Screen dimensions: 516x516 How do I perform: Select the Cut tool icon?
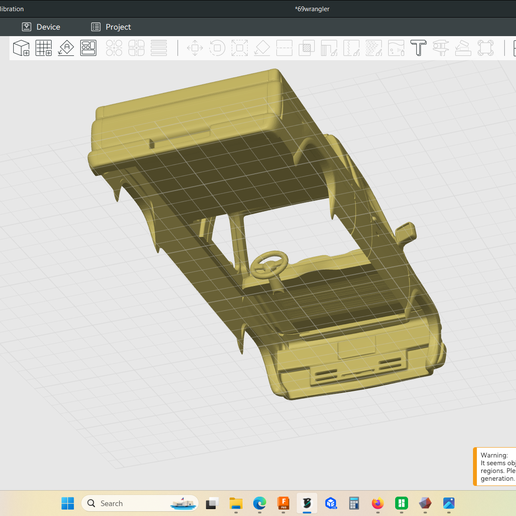pos(284,48)
